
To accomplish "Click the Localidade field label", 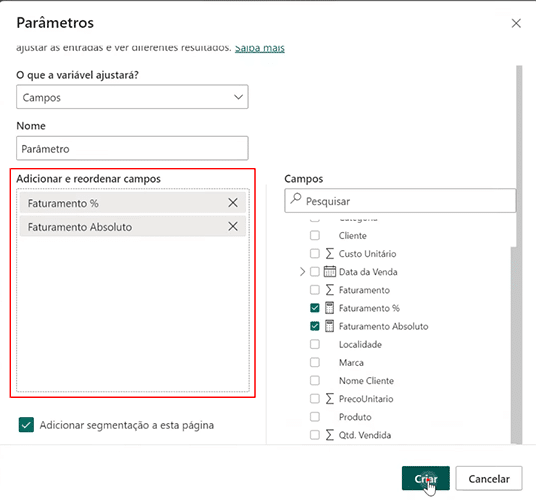I will coord(360,344).
